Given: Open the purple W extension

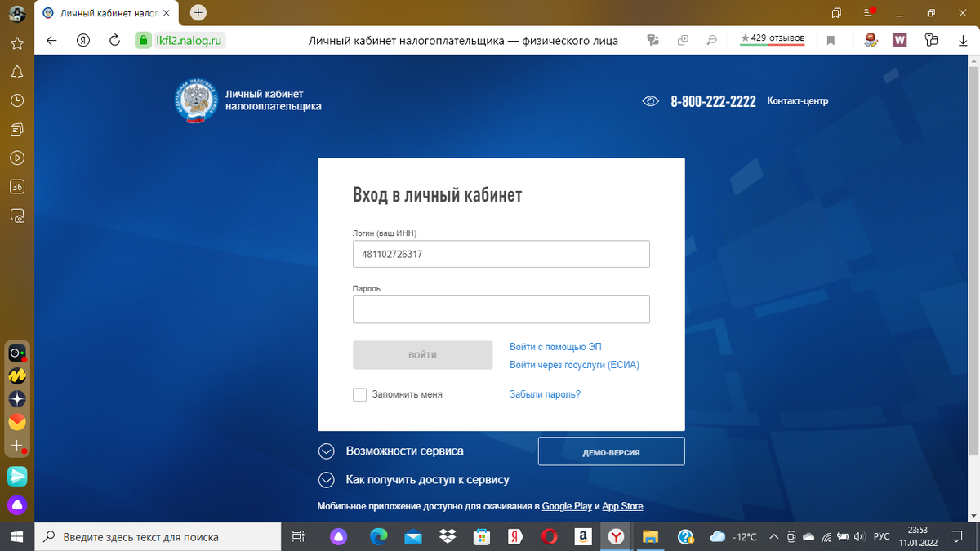Looking at the screenshot, I should click(900, 40).
